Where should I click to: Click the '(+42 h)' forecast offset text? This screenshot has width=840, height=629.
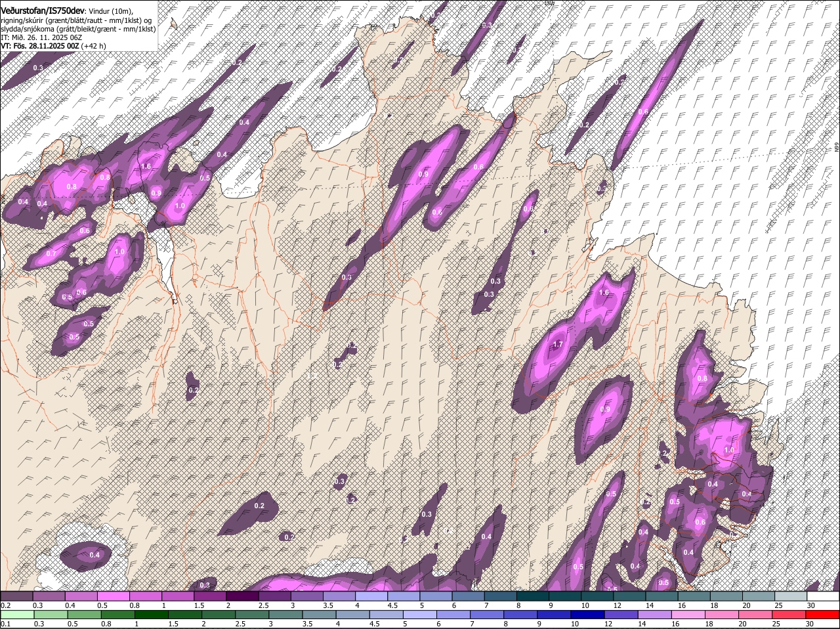[94, 46]
